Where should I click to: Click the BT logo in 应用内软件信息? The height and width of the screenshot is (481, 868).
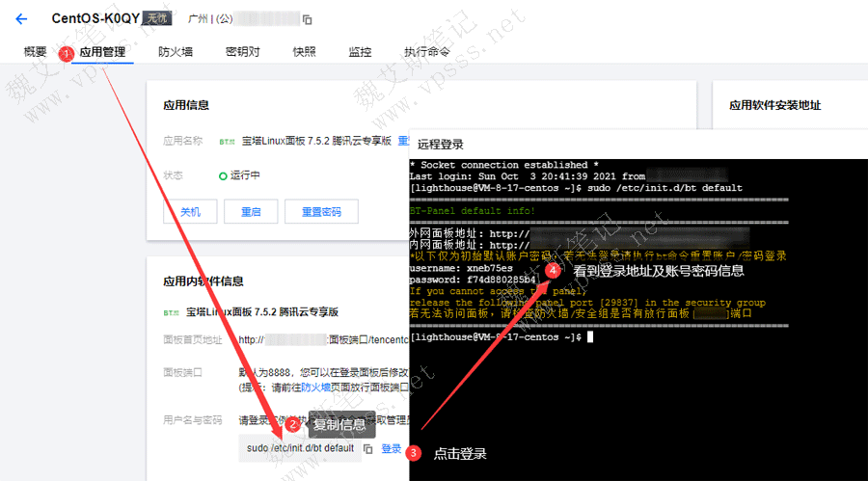pyautogui.click(x=171, y=312)
